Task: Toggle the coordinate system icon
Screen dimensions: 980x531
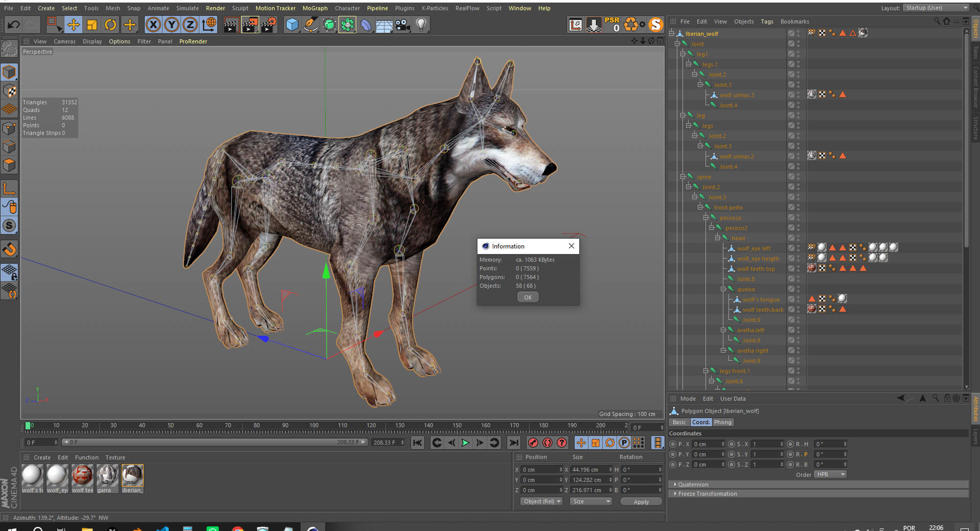Action: [x=209, y=25]
